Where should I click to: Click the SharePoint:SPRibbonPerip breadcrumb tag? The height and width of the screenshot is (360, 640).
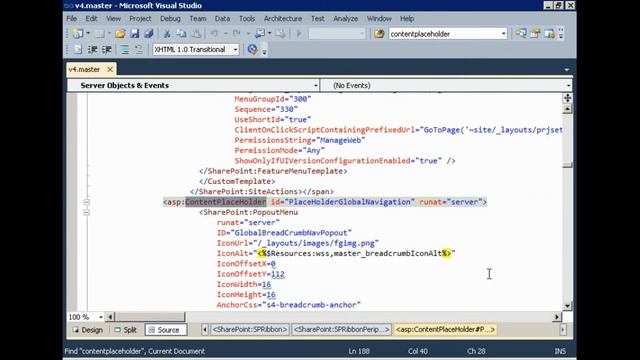(341, 329)
